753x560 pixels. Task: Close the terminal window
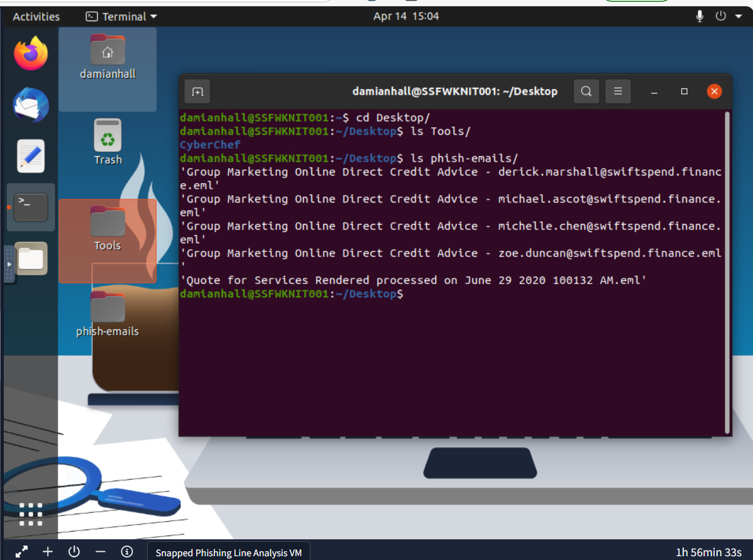click(x=714, y=92)
